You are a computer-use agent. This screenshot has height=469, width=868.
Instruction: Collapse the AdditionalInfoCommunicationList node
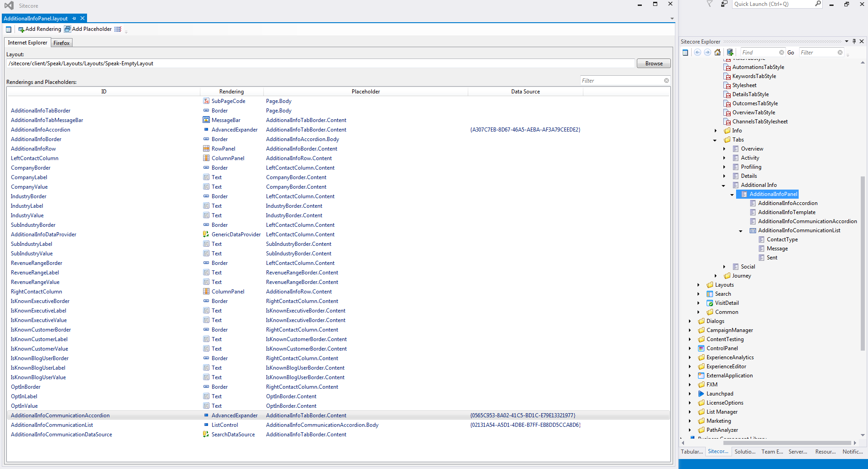(741, 231)
